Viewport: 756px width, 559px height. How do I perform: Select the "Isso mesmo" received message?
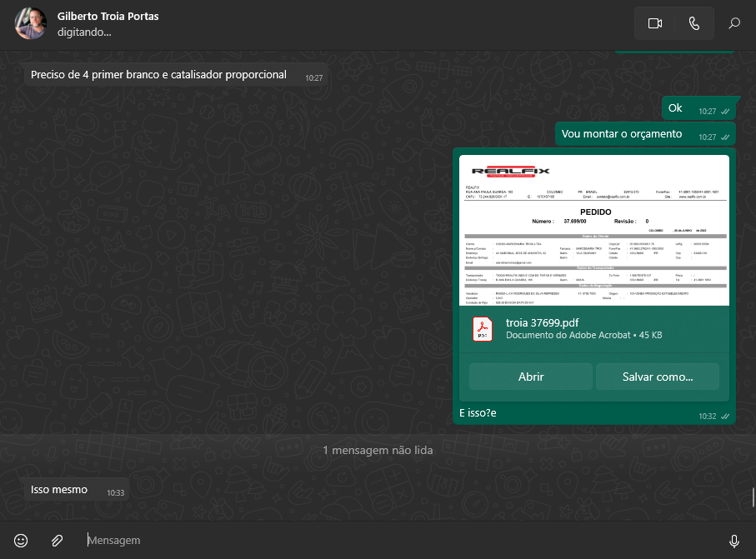pos(59,490)
